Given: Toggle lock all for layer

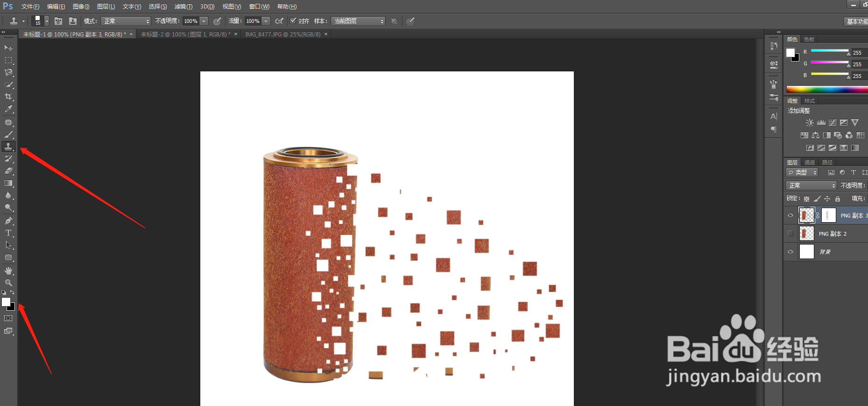Looking at the screenshot, I should [x=838, y=199].
